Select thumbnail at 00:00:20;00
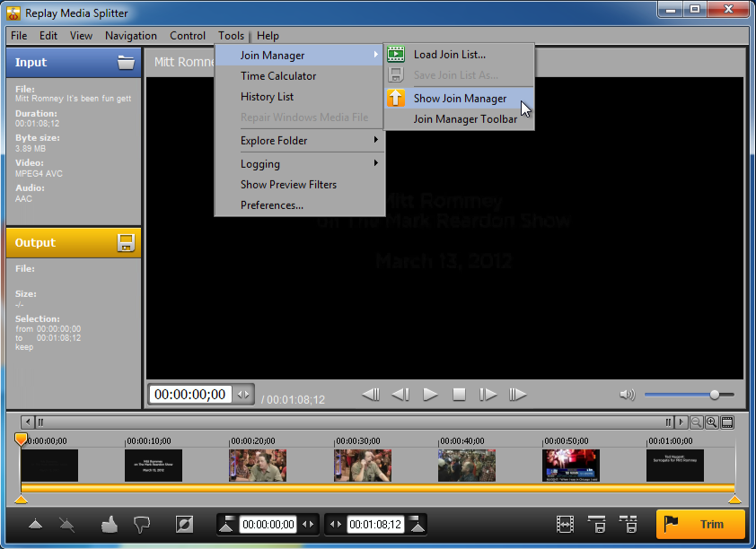The width and height of the screenshot is (756, 549). (258, 466)
